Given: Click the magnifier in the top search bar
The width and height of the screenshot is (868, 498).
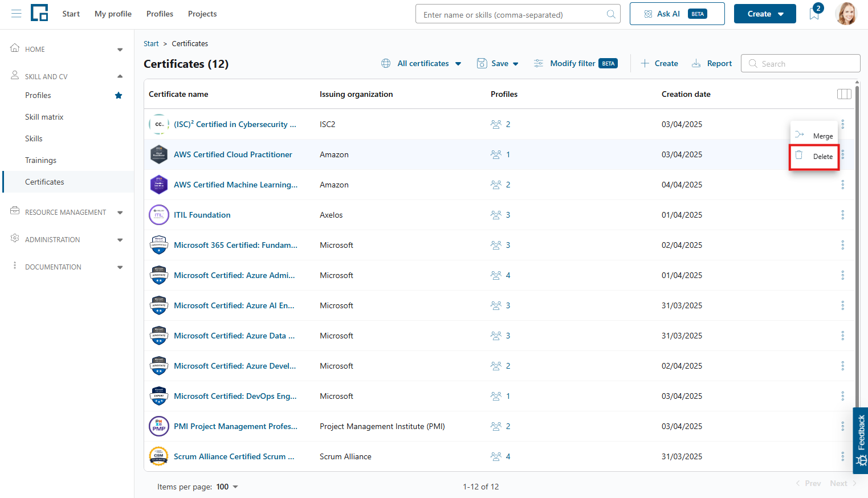Looking at the screenshot, I should click(x=611, y=14).
